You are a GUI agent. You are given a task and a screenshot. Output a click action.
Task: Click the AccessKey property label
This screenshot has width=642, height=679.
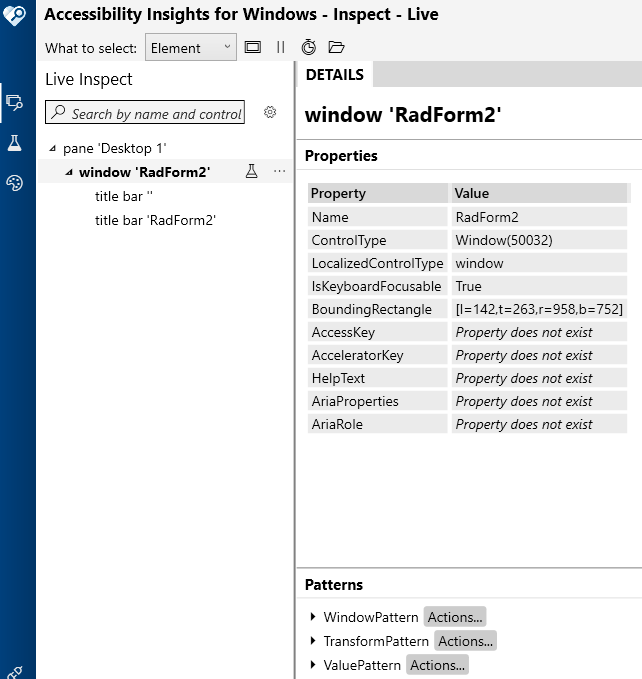click(377, 332)
